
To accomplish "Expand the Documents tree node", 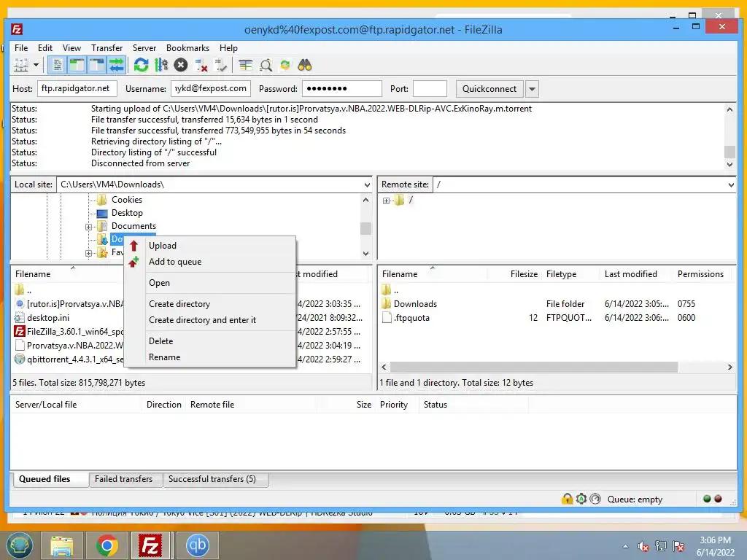I will pyautogui.click(x=88, y=227).
